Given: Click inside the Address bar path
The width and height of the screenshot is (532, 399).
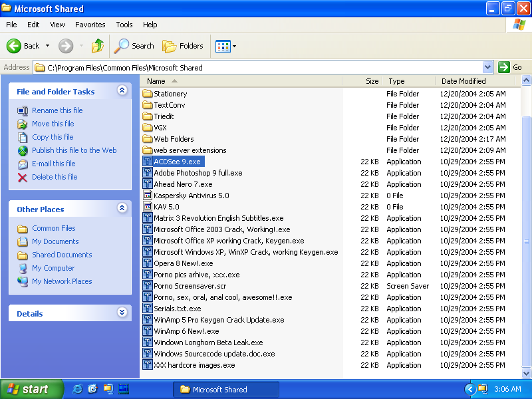Looking at the screenshot, I should [258, 68].
